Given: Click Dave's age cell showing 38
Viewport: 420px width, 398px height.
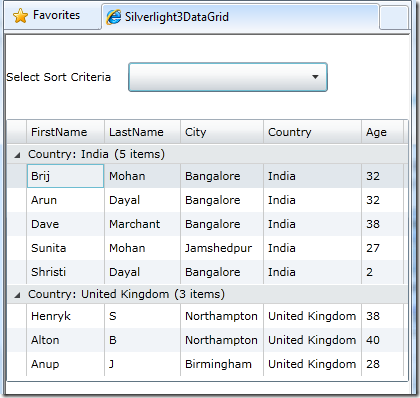Looking at the screenshot, I should [382, 224].
